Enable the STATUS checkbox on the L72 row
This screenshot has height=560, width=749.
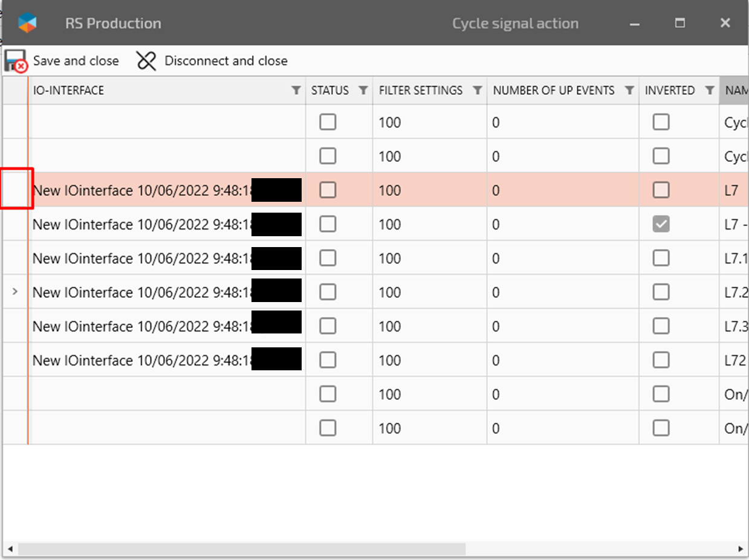coord(328,359)
